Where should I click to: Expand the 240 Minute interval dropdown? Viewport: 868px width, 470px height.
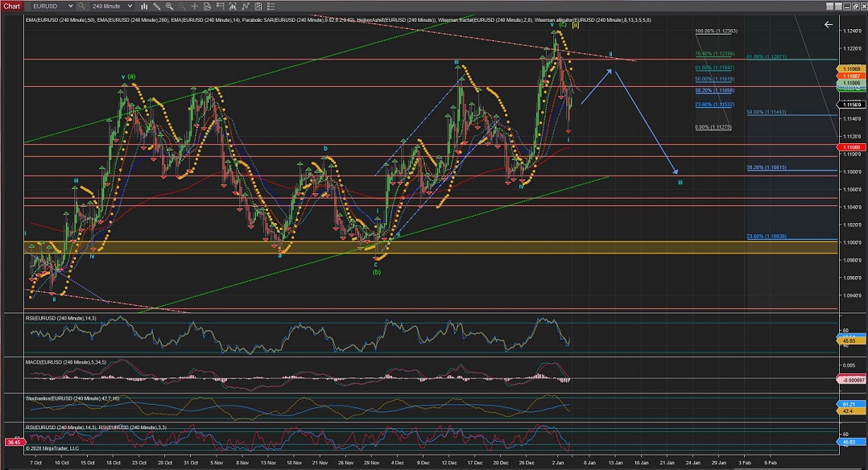(x=130, y=6)
